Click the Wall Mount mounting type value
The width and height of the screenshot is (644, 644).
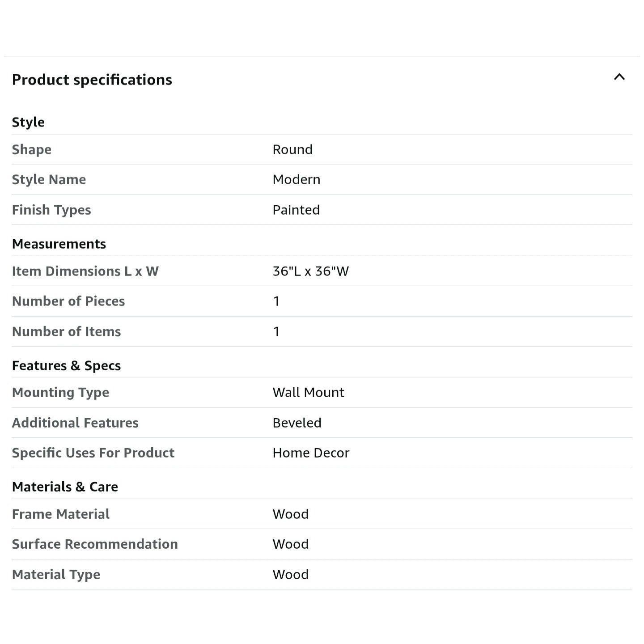click(x=308, y=392)
